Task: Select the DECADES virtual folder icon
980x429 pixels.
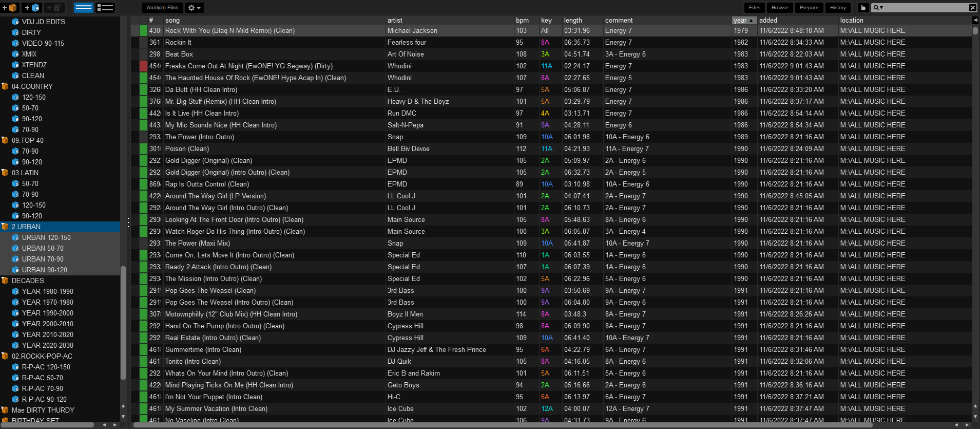Action: (5, 281)
